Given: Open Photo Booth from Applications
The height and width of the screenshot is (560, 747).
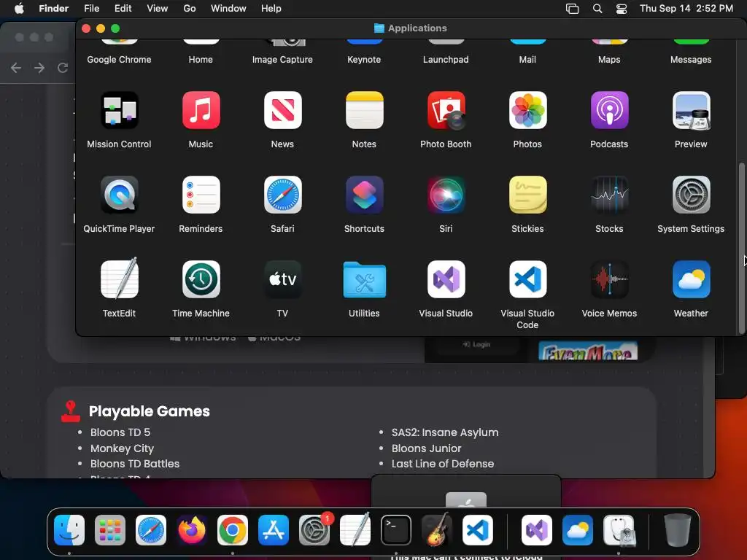Looking at the screenshot, I should 446,111.
